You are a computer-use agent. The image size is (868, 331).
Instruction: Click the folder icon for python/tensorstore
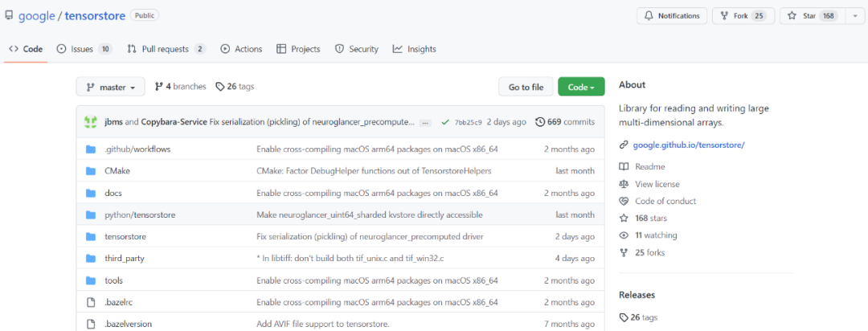[92, 215]
